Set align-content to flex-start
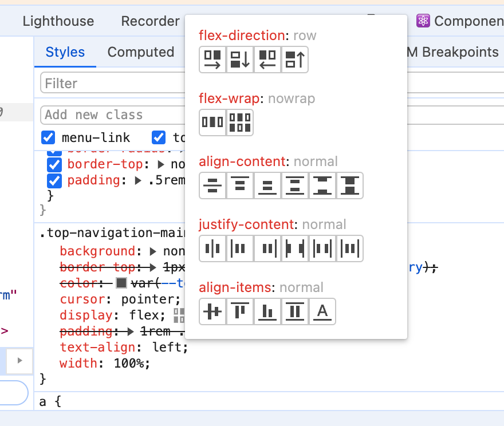504x426 pixels. point(240,186)
